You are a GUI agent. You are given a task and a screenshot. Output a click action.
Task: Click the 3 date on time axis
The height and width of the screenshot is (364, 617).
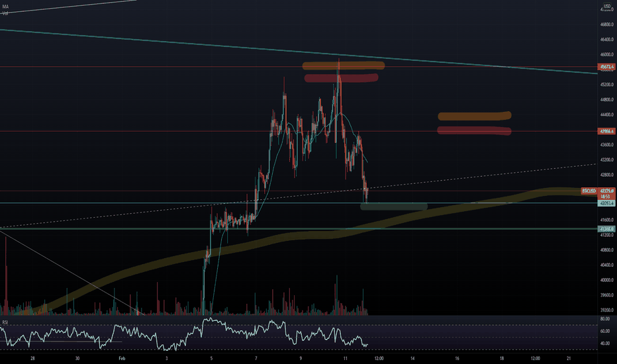(166, 359)
